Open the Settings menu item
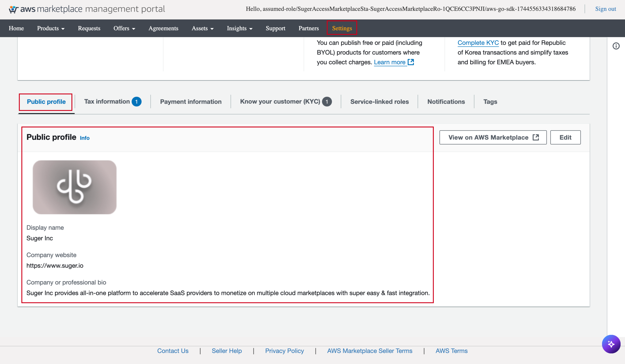 (x=342, y=28)
